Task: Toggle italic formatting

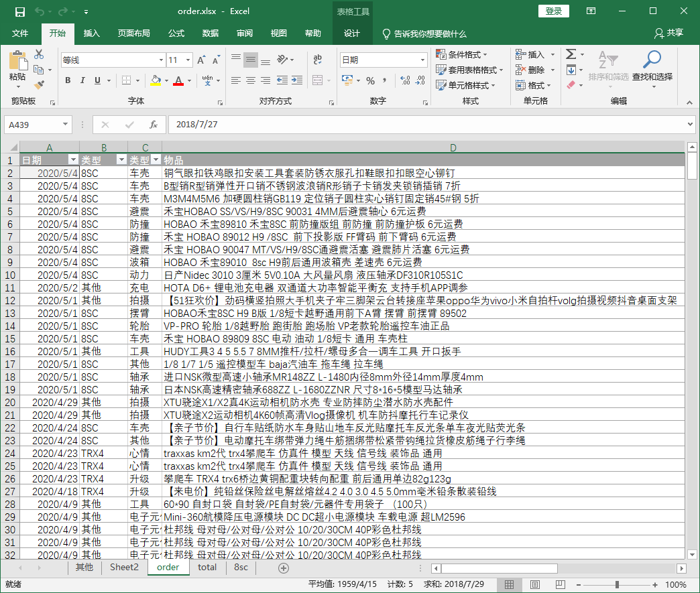Action: pos(82,80)
